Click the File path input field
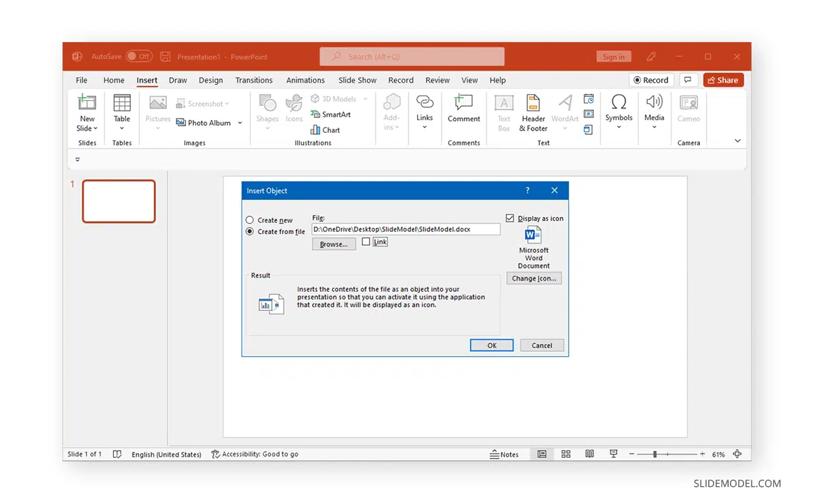814x504 pixels. pyautogui.click(x=406, y=229)
